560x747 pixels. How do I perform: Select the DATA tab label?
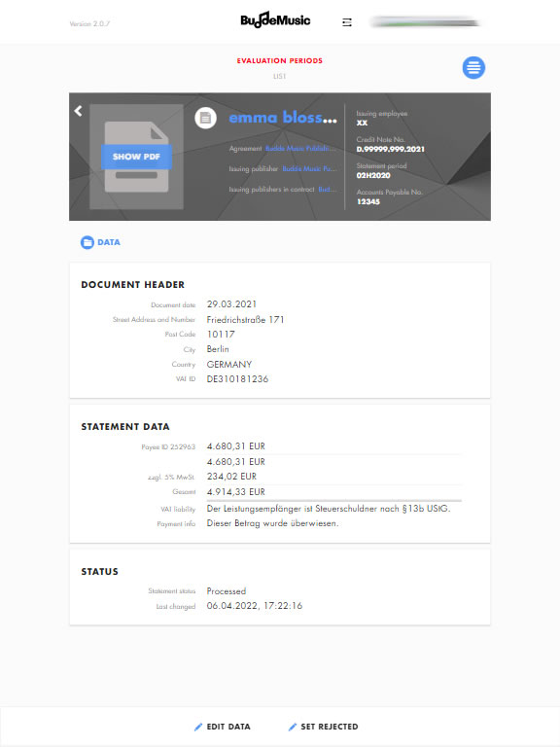tap(109, 242)
